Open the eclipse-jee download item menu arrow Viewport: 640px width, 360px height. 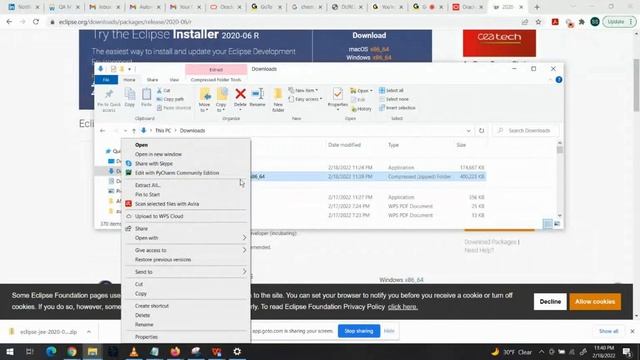(x=89, y=332)
